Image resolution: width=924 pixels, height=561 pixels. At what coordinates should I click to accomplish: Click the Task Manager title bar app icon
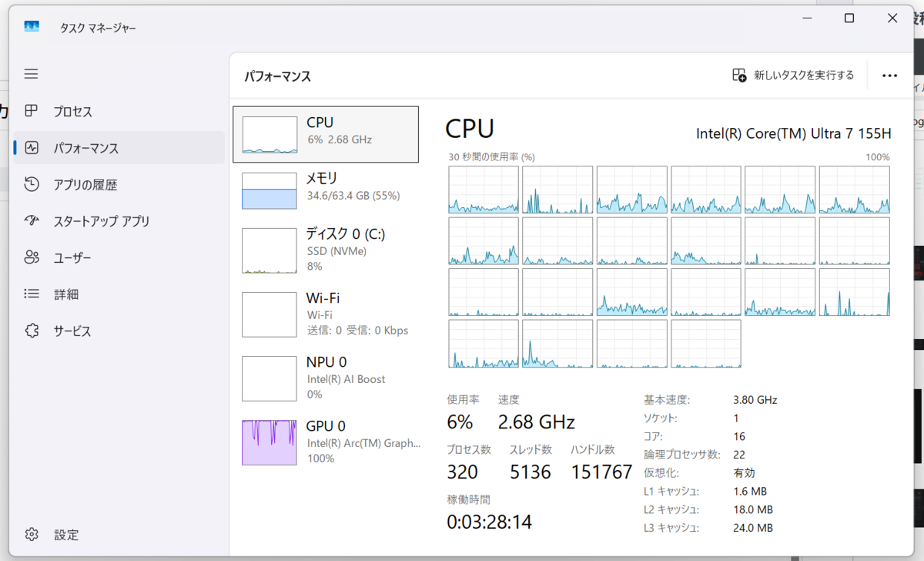(x=32, y=27)
